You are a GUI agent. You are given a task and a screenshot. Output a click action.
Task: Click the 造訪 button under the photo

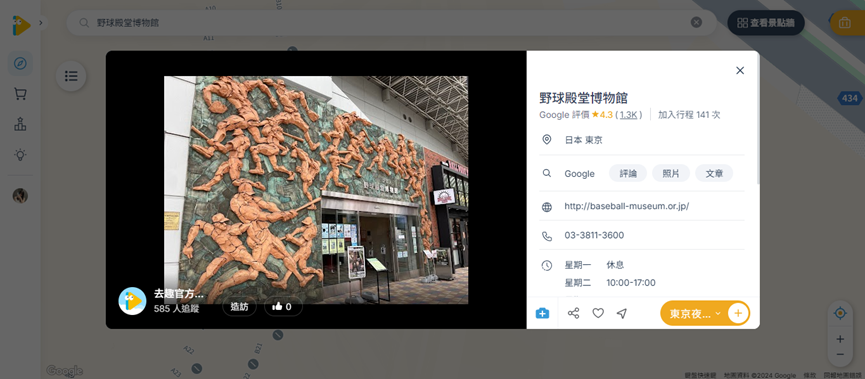[x=239, y=307]
